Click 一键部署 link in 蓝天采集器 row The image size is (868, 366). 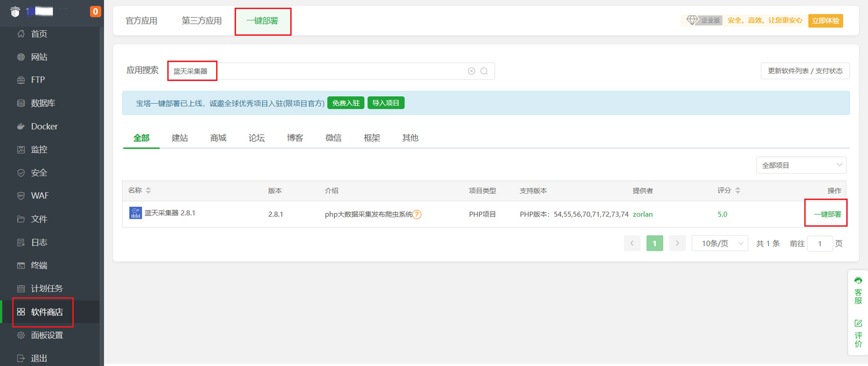point(827,214)
